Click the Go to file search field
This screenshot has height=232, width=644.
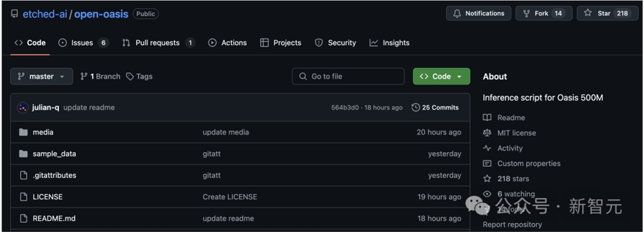(348, 77)
